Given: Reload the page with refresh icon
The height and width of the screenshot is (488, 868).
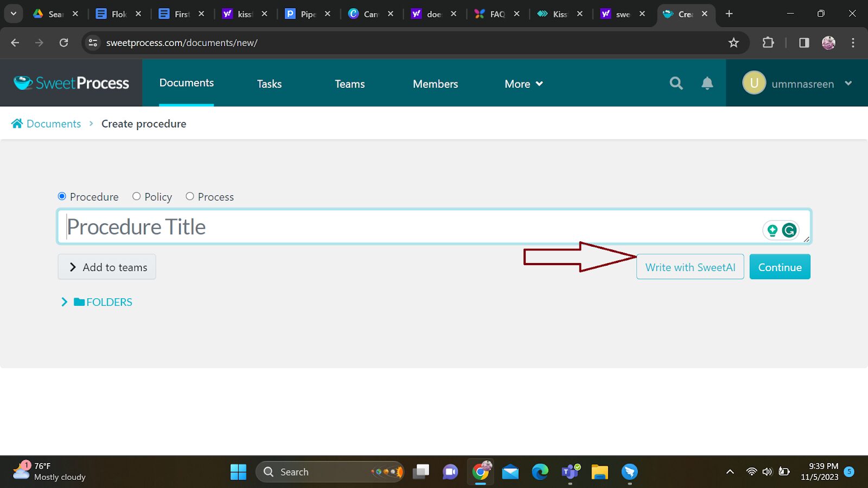Looking at the screenshot, I should pos(63,43).
